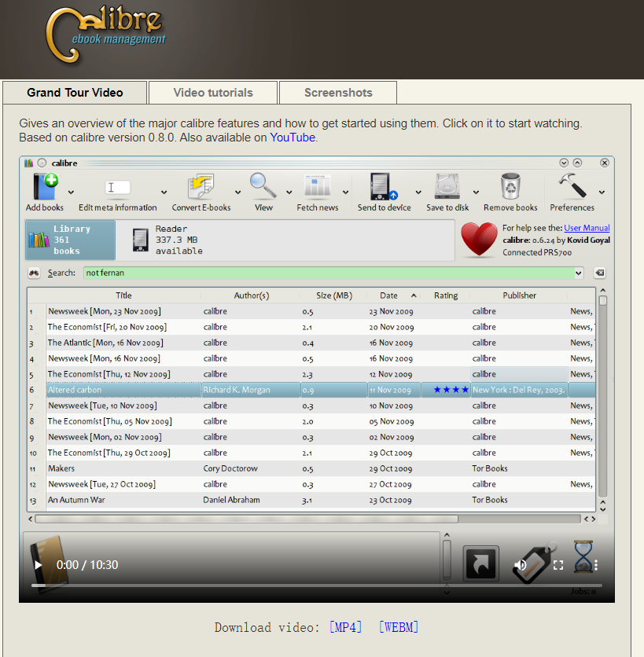The image size is (644, 657).
Task: Switch to the Screenshots tab
Action: [x=338, y=93]
